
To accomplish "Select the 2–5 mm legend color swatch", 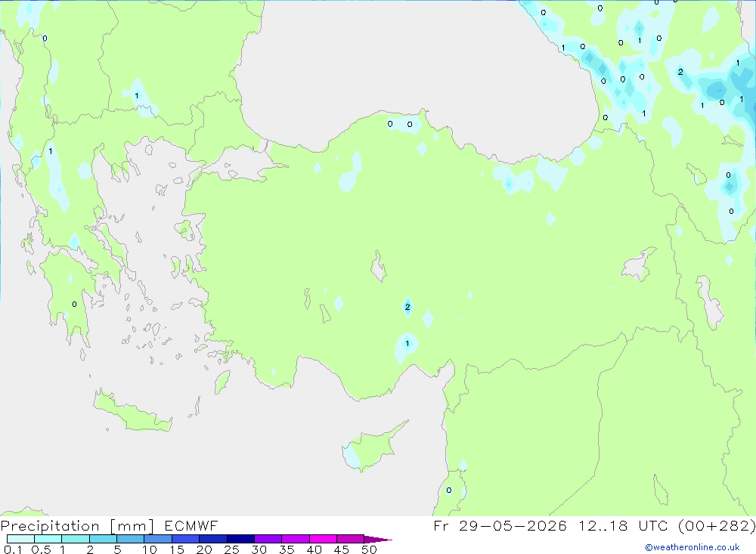I will tap(103, 539).
